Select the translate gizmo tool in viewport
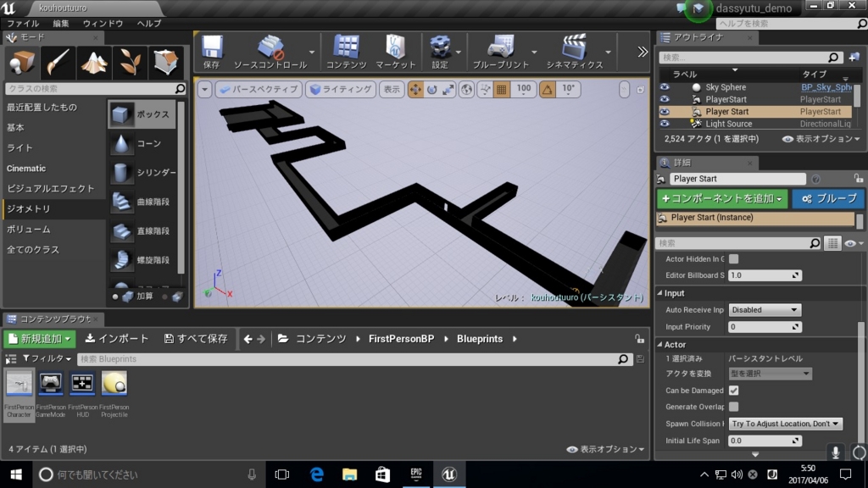The height and width of the screenshot is (488, 868). click(415, 90)
